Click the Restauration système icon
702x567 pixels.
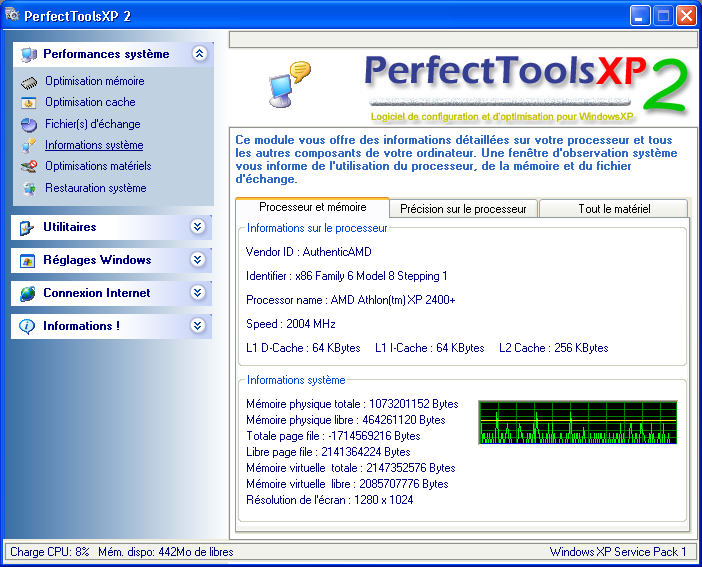point(29,189)
